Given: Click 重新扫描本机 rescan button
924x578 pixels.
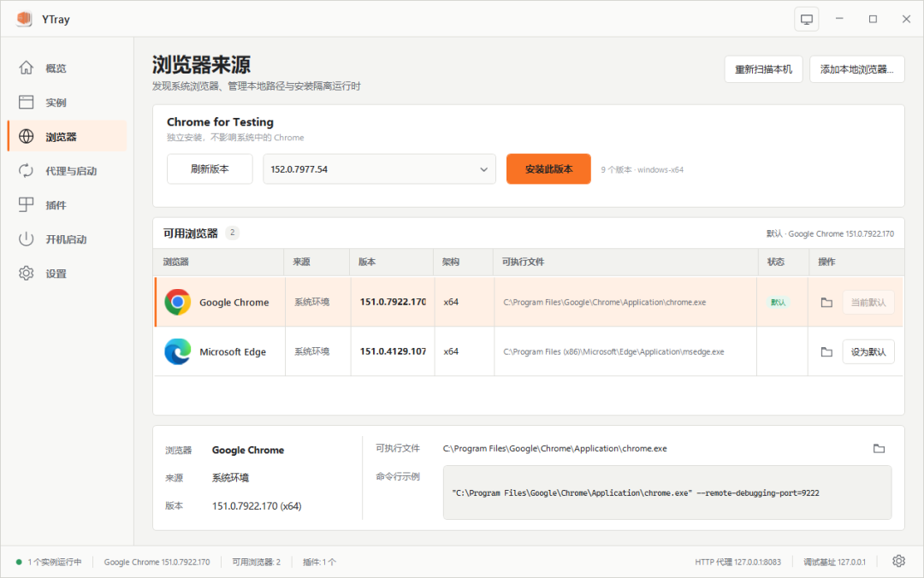Looking at the screenshot, I should coord(763,69).
